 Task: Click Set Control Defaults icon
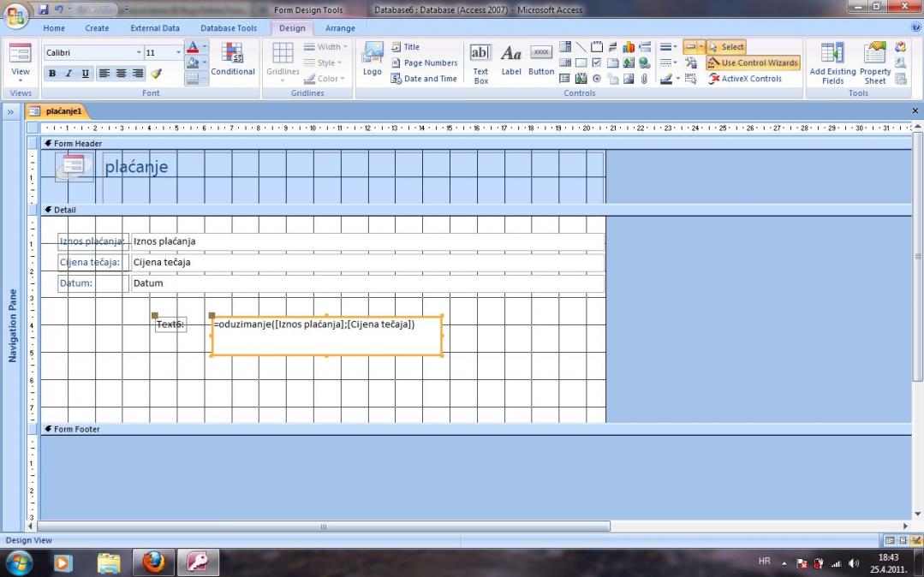pos(690,62)
